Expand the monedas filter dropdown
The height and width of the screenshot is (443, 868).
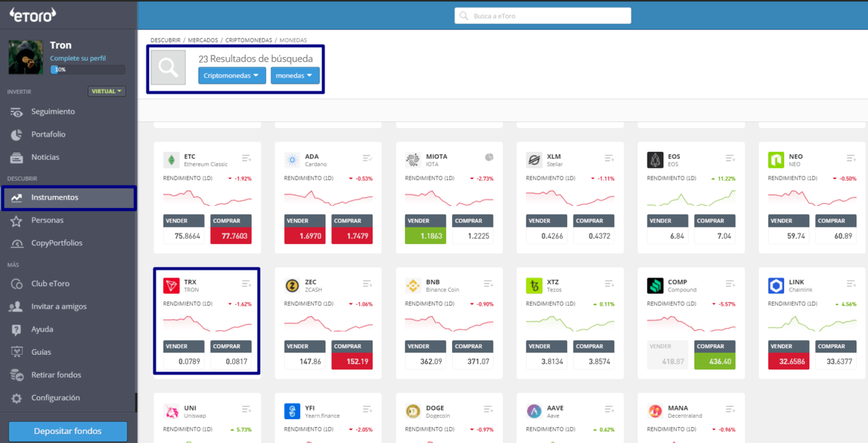click(x=295, y=75)
